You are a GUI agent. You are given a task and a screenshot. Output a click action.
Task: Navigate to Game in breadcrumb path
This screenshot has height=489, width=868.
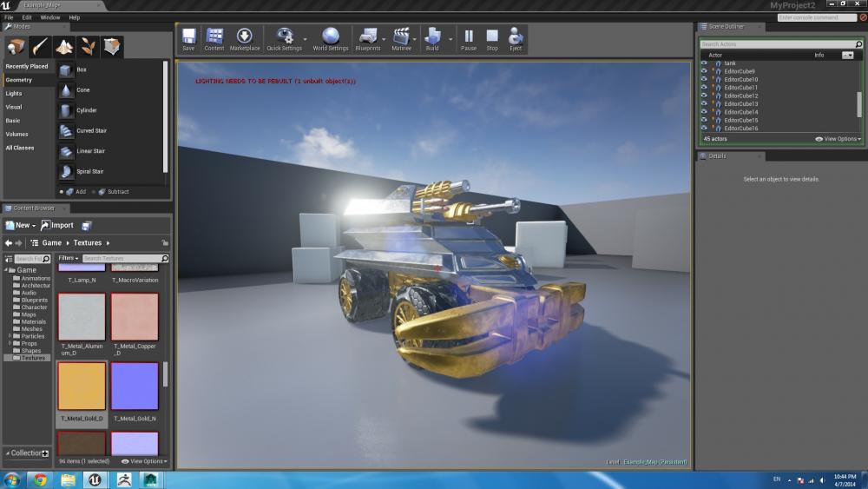coord(51,243)
